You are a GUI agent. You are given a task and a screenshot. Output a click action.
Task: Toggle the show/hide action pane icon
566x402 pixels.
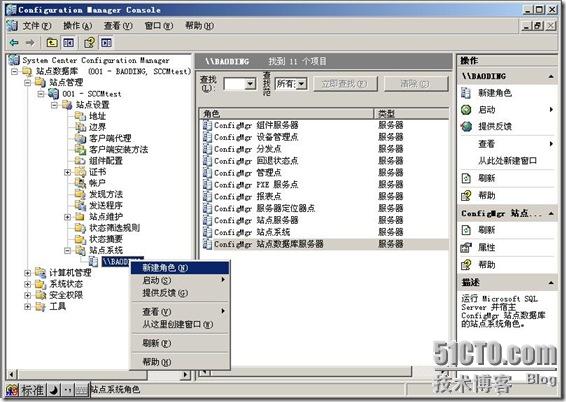pos(106,43)
